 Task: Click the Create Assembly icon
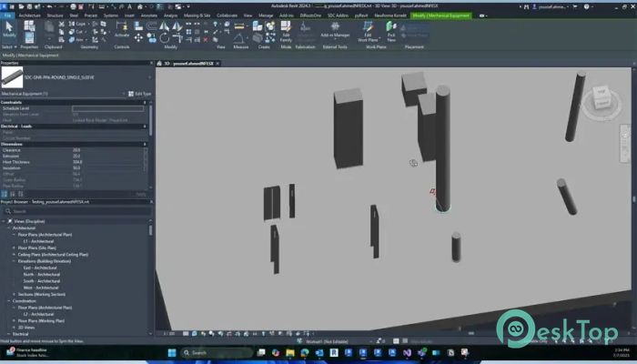[258, 26]
